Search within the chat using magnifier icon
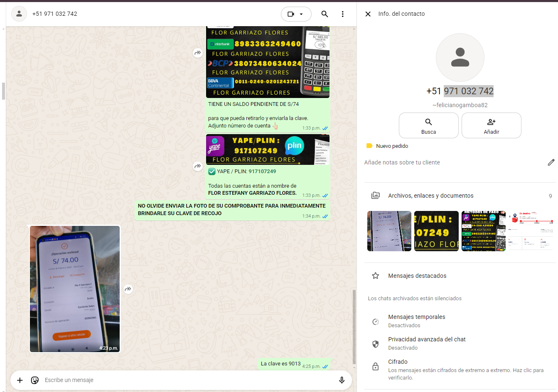558x392 pixels. pyautogui.click(x=324, y=14)
